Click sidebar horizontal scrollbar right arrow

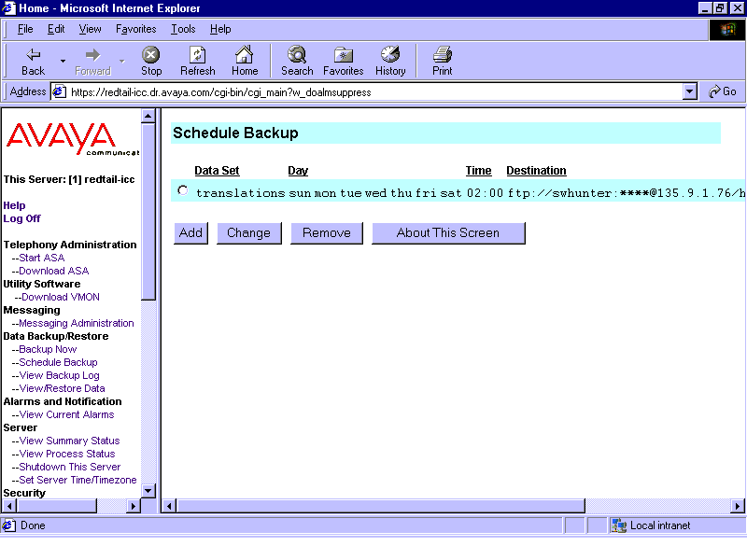click(134, 506)
